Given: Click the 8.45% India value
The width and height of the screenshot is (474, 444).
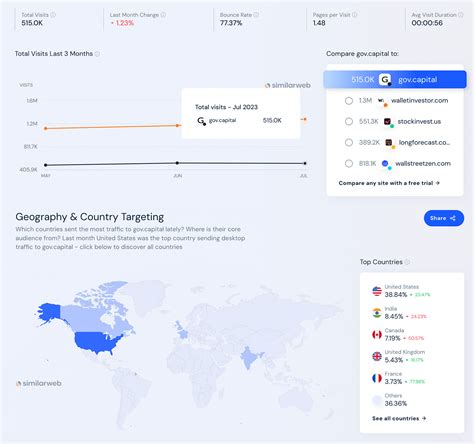Looking at the screenshot, I should pos(394,316).
